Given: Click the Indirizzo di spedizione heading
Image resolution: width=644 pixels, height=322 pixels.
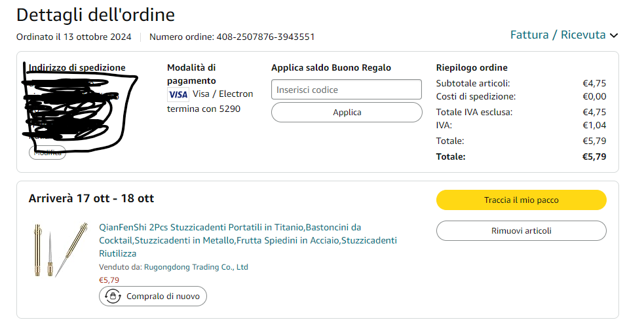Looking at the screenshot, I should [x=77, y=67].
